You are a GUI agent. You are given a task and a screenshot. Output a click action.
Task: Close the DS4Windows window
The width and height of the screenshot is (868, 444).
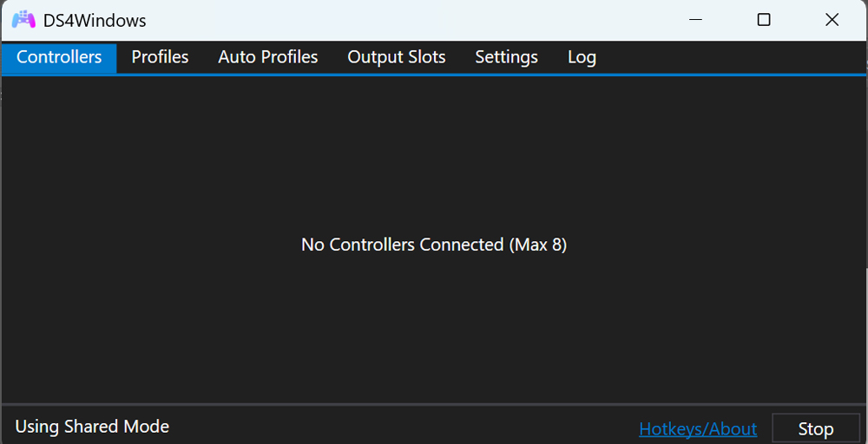coord(832,20)
